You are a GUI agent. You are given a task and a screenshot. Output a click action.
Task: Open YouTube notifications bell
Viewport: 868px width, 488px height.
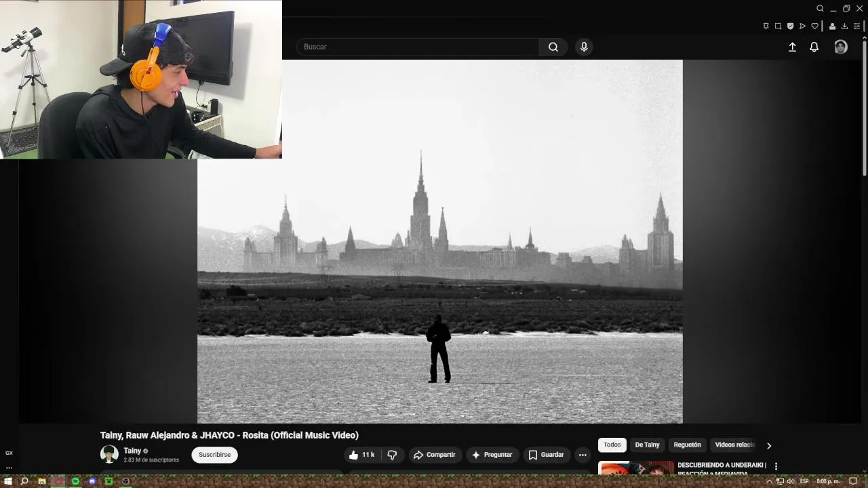pos(814,47)
